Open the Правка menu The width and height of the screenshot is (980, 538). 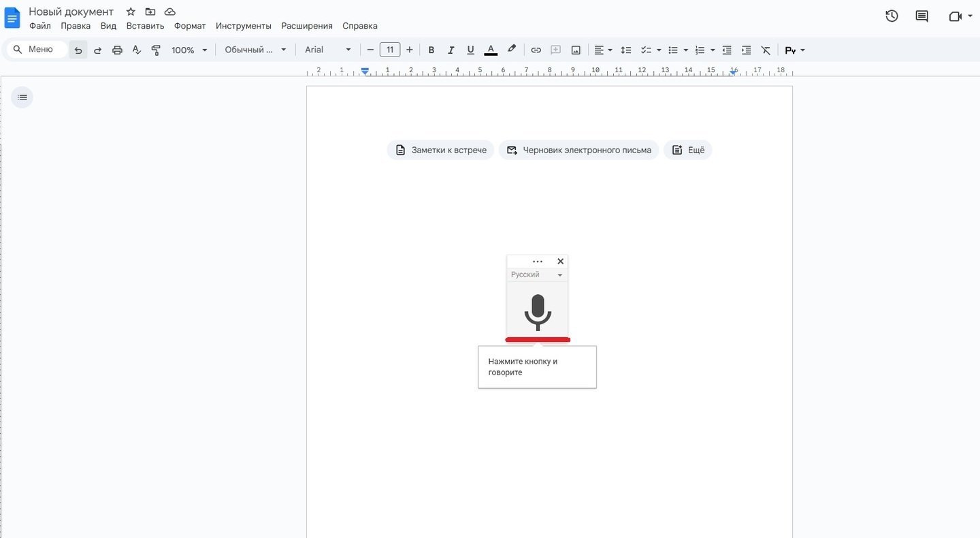click(76, 26)
